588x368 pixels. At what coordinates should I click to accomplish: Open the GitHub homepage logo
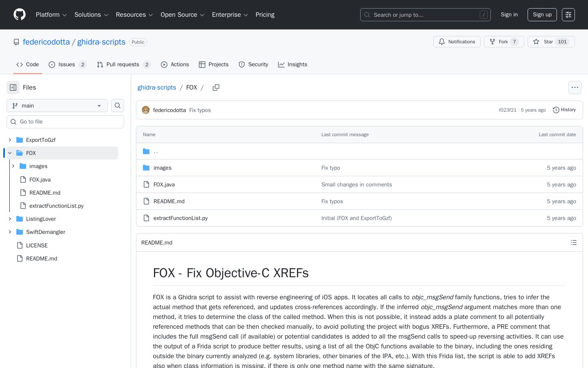tap(20, 15)
